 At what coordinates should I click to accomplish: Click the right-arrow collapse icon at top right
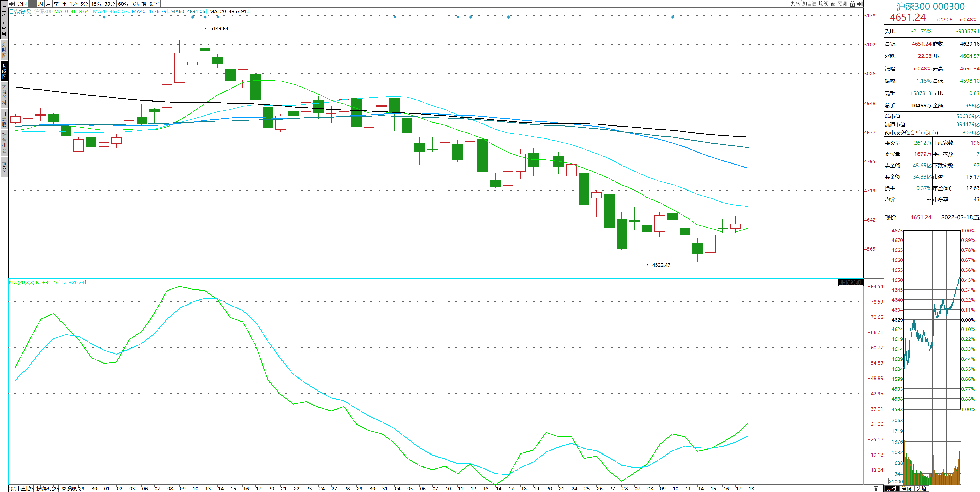(x=859, y=4)
